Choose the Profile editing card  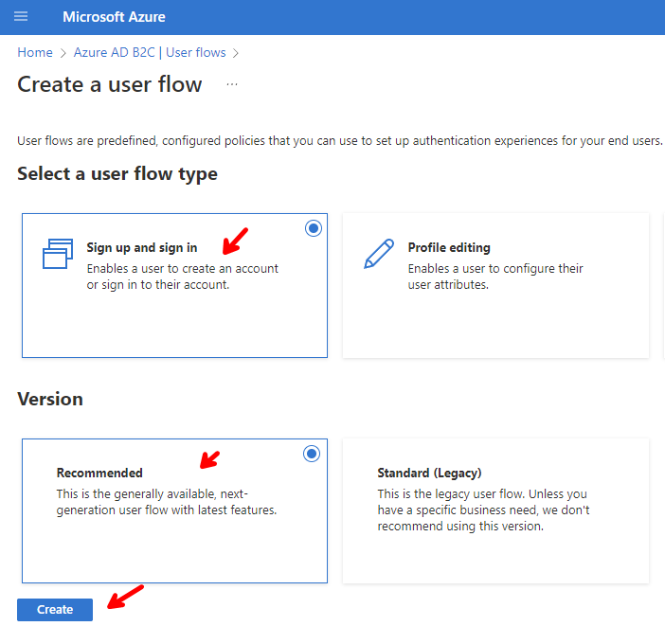point(495,285)
